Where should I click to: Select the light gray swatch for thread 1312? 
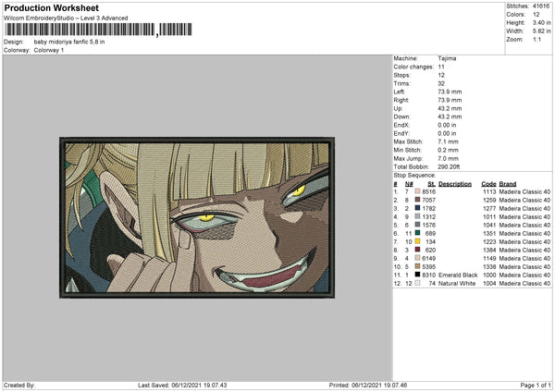pos(417,216)
